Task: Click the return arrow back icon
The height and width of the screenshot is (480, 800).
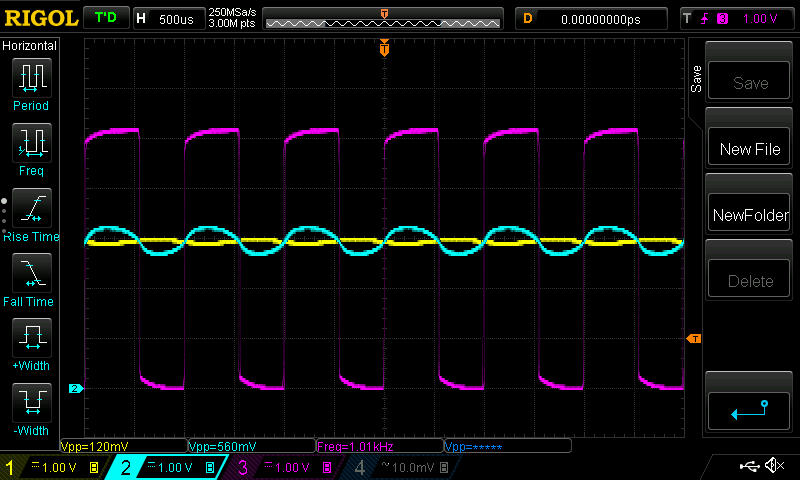Action: pyautogui.click(x=749, y=408)
